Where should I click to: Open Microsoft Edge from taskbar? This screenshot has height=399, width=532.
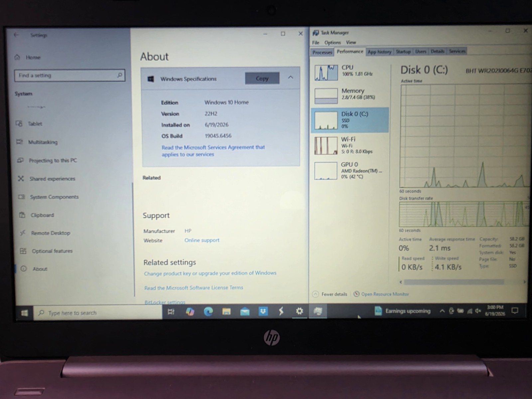[208, 312]
